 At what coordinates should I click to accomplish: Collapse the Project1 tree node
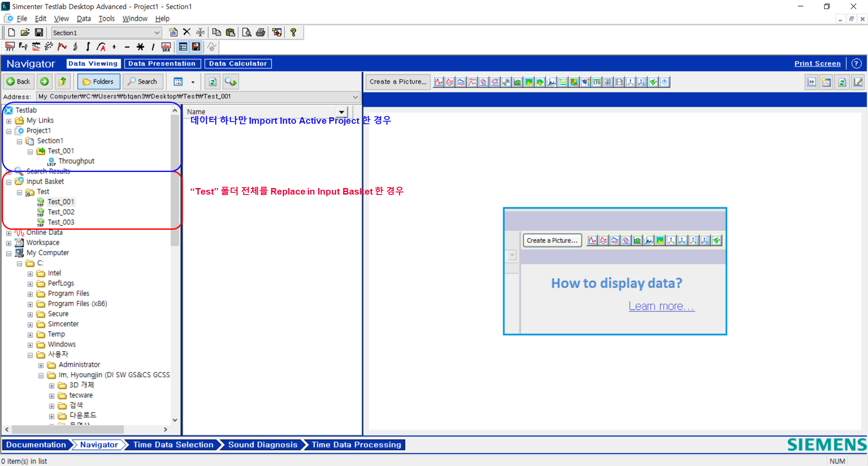[9, 131]
